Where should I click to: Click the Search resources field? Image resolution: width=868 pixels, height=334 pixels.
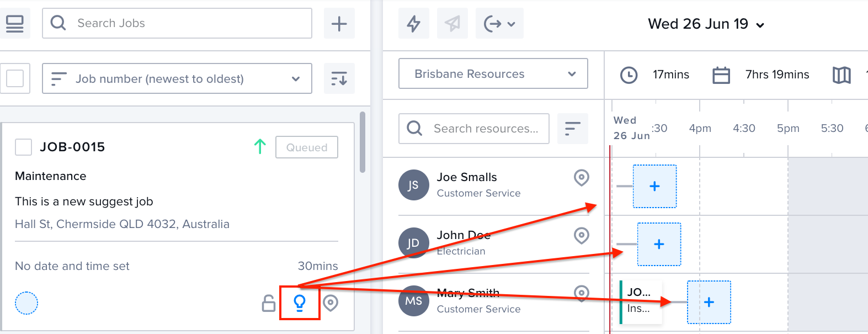(x=474, y=129)
